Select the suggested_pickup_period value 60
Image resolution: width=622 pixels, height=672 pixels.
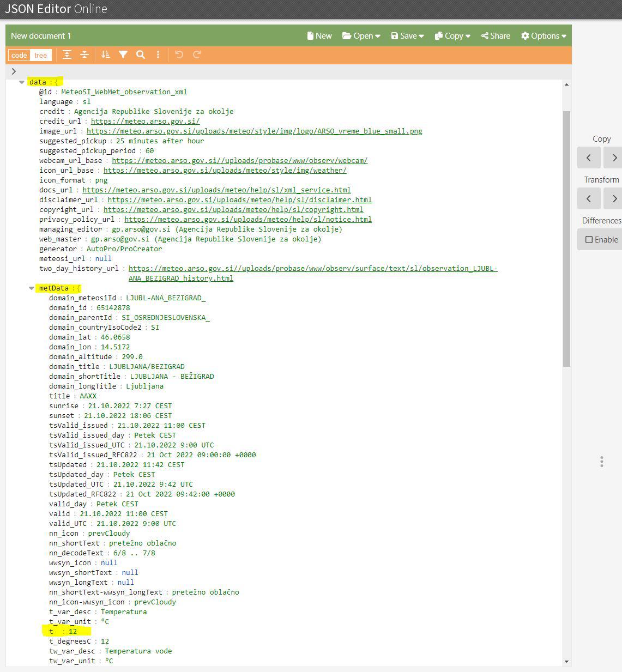click(149, 151)
